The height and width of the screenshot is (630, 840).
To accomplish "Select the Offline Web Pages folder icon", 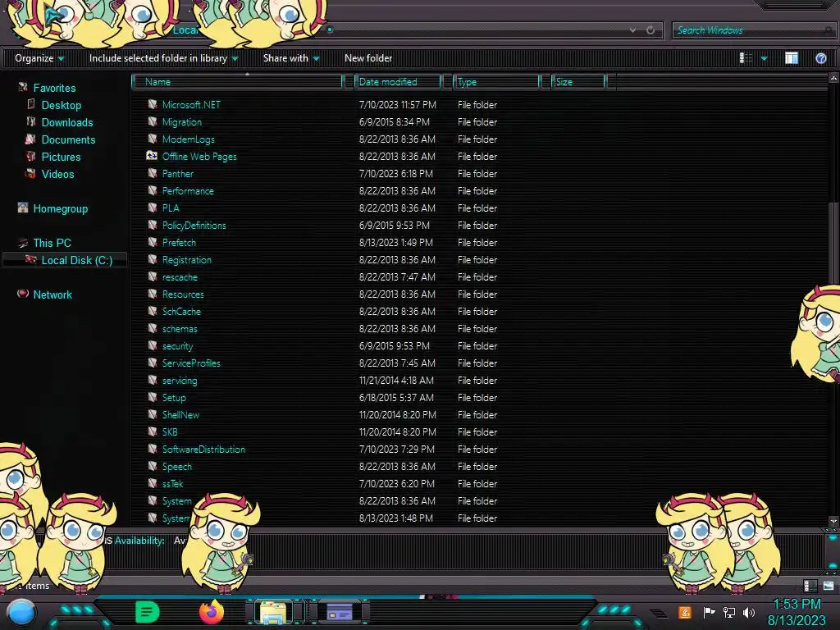I will pos(152,155).
